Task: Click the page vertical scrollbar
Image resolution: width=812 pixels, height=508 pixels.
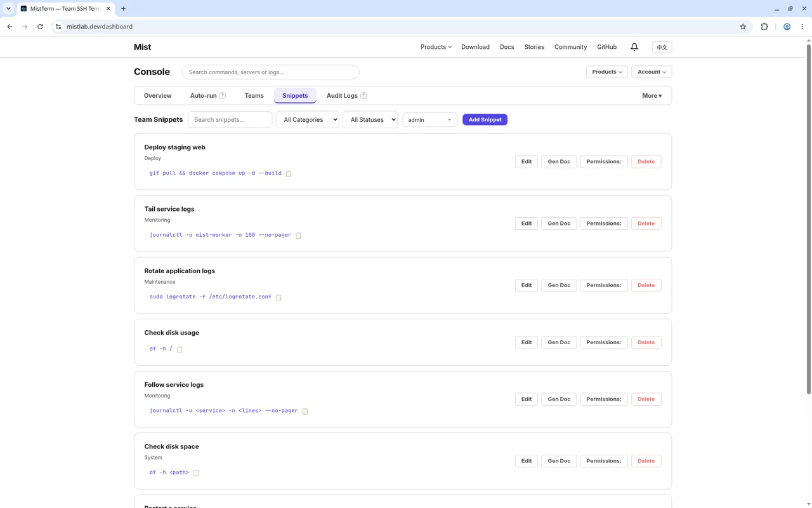Action: coord(809,219)
